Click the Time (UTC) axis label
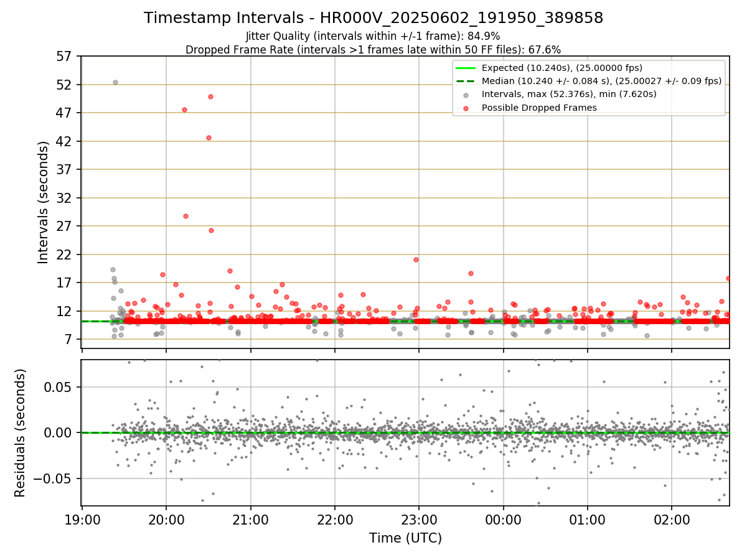 point(405,538)
